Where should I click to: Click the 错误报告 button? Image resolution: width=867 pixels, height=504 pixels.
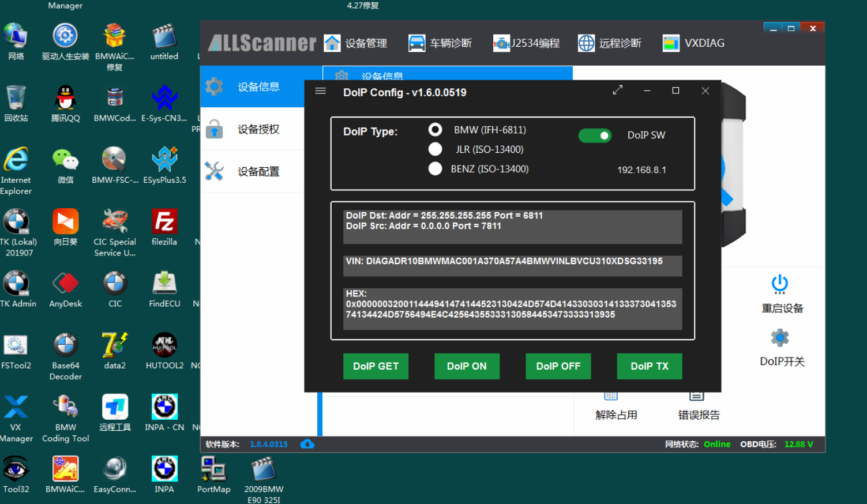click(699, 406)
